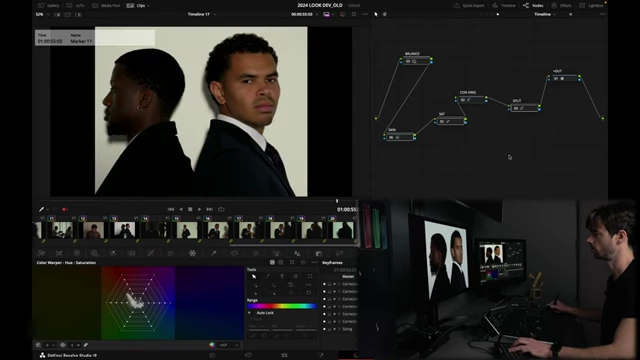
Task: Open the Blur palette
Action: (x=298, y=253)
